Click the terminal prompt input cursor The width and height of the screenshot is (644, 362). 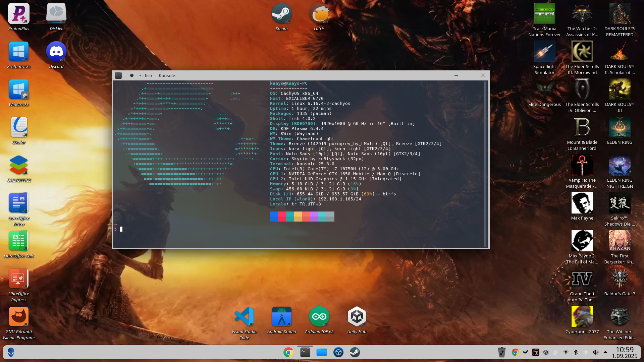[121, 229]
